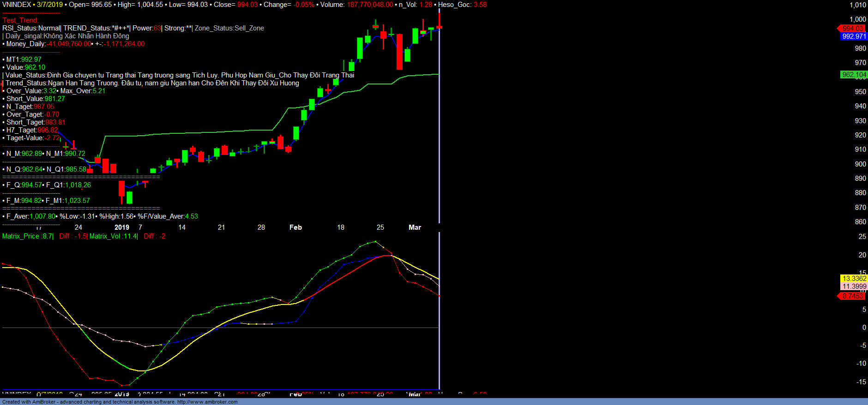Select the tallest red candle in late February
This screenshot has height=405, width=868.
399,52
